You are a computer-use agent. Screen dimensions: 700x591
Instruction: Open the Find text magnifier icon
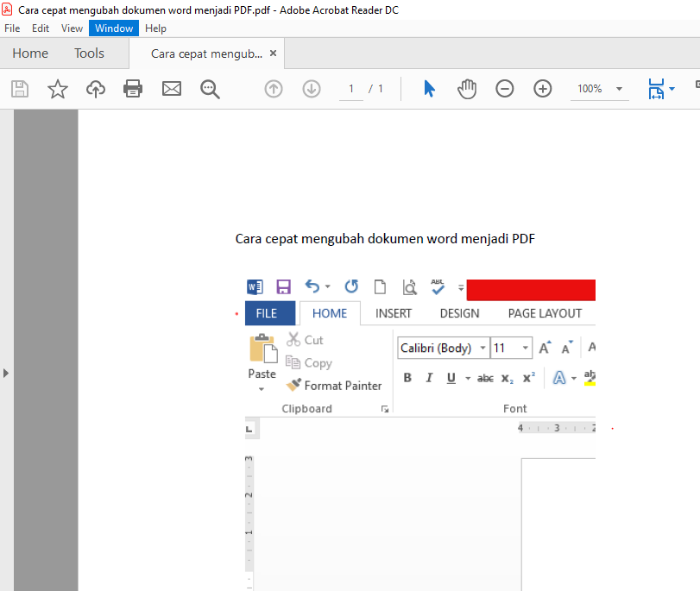pyautogui.click(x=210, y=89)
